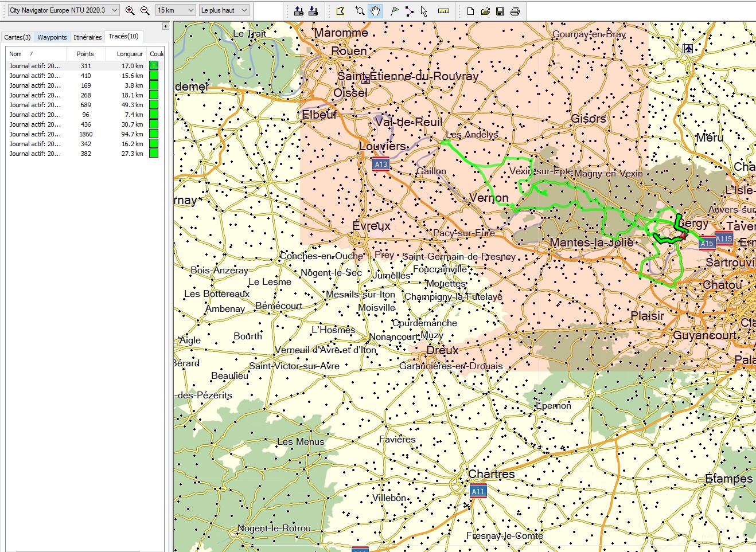Click the Vernon label on the map
This screenshot has height=552, width=756.
489,198
